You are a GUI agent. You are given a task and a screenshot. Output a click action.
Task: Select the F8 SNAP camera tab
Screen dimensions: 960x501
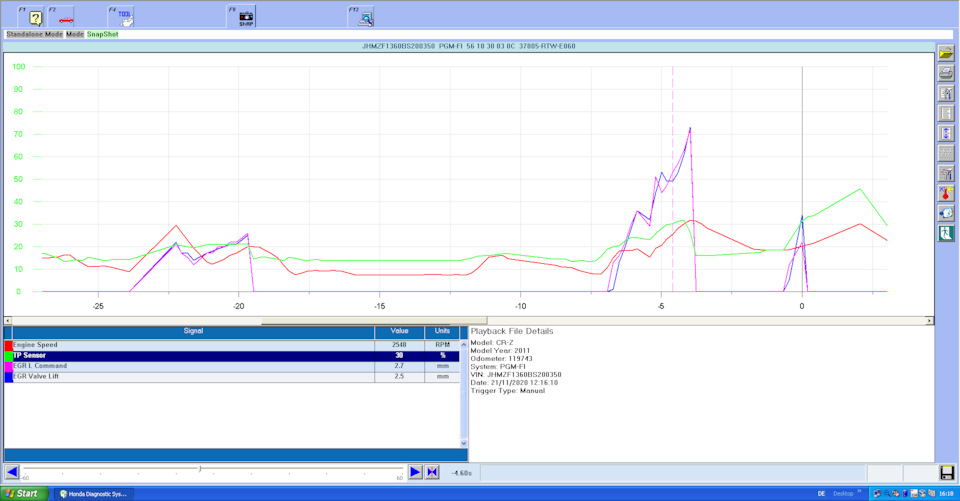coord(242,17)
